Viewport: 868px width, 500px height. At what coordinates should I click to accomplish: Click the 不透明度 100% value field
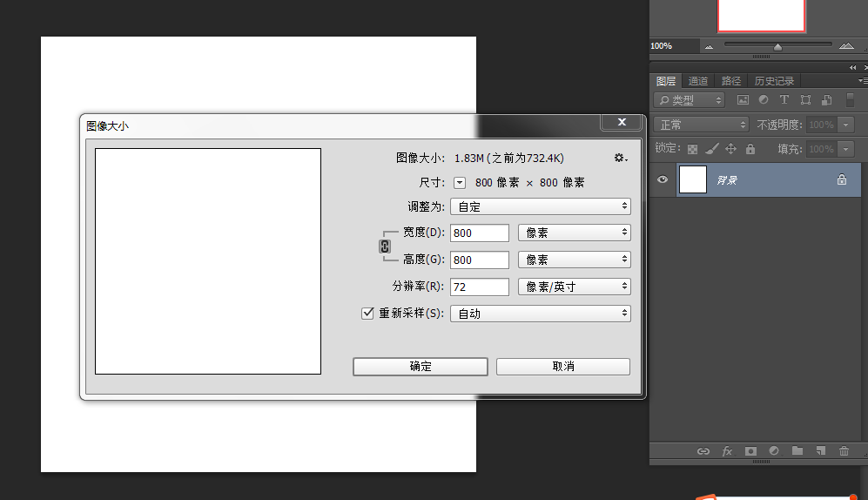tap(822, 125)
